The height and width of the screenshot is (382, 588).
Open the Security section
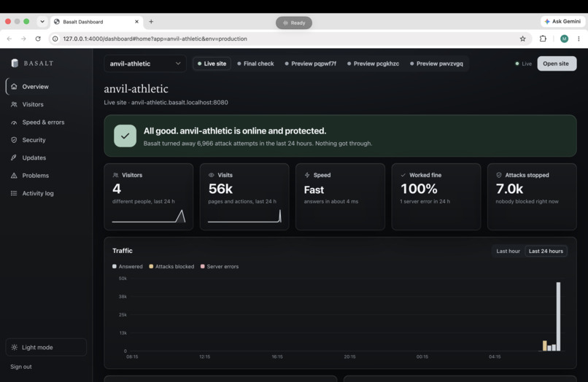coord(46,140)
